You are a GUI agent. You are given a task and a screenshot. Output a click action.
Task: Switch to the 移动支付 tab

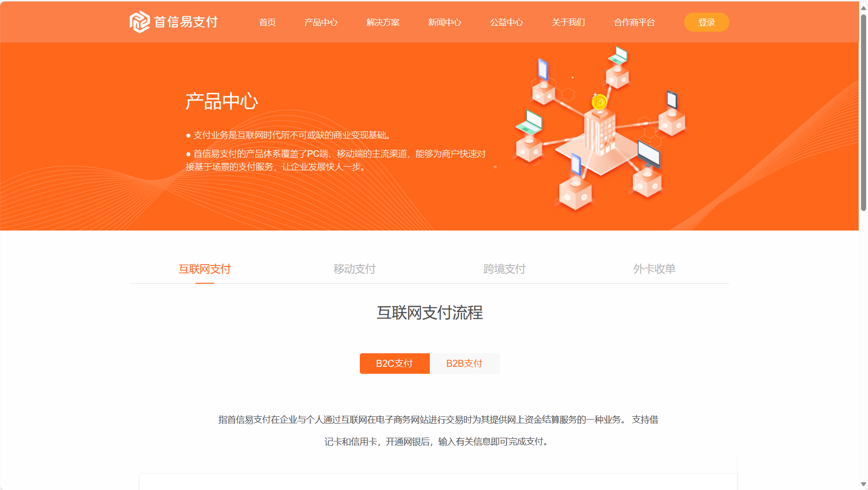click(355, 269)
